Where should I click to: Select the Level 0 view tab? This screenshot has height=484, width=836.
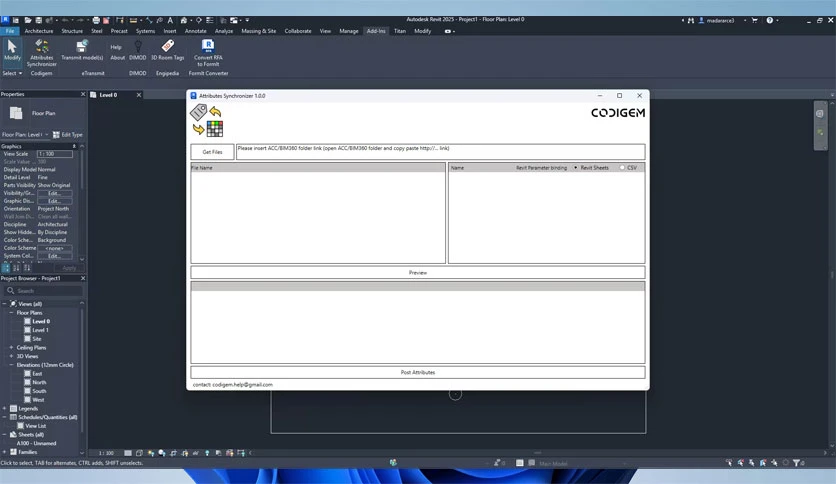pyautogui.click(x=108, y=95)
